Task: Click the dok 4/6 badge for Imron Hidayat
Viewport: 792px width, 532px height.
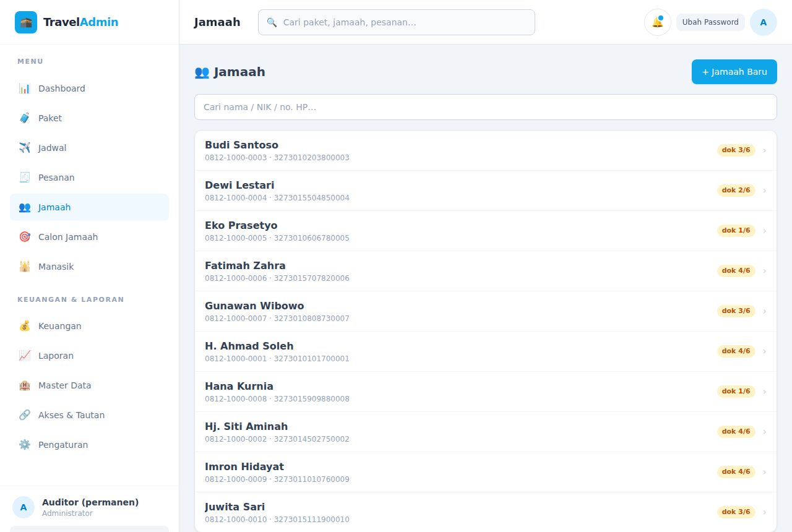Action: (x=736, y=472)
